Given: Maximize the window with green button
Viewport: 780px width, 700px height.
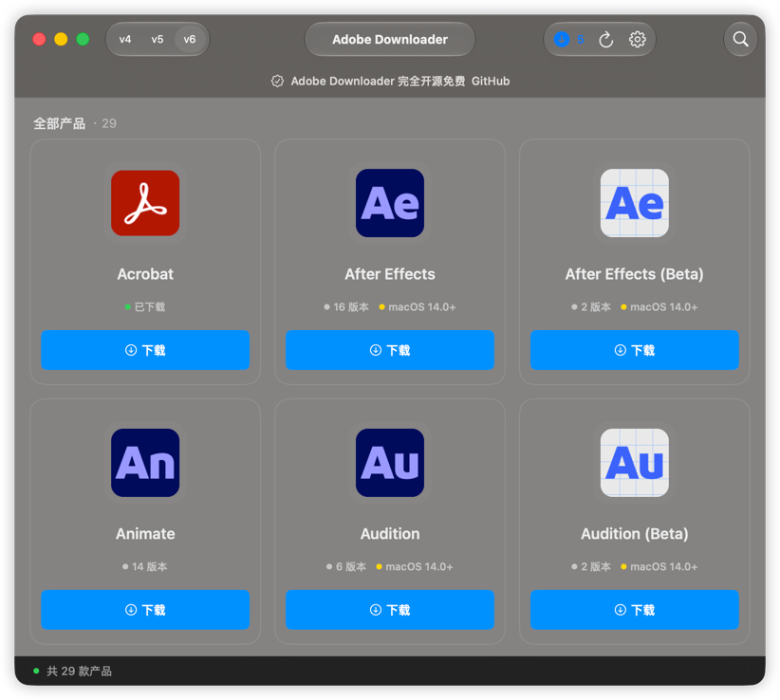Looking at the screenshot, I should pos(83,39).
